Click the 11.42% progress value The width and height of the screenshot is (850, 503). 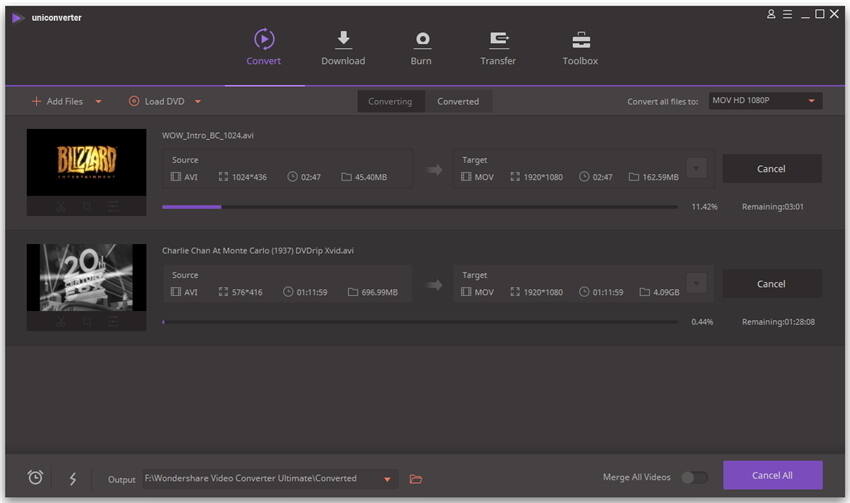(704, 207)
